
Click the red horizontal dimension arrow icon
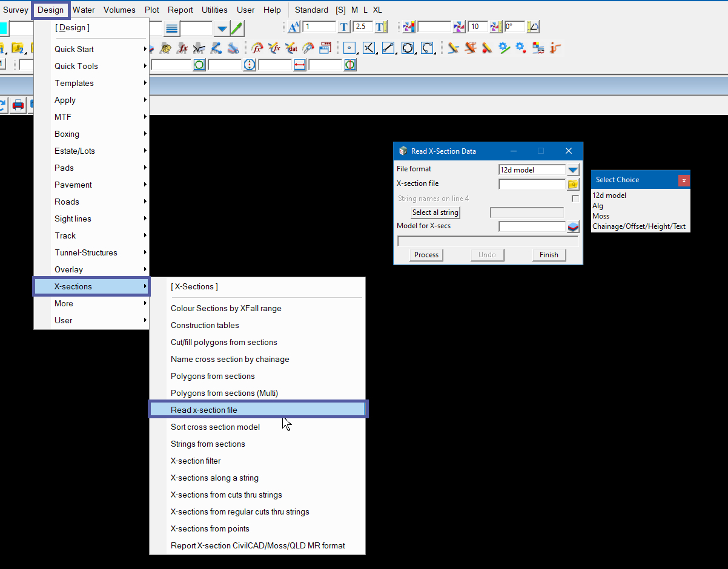click(300, 65)
